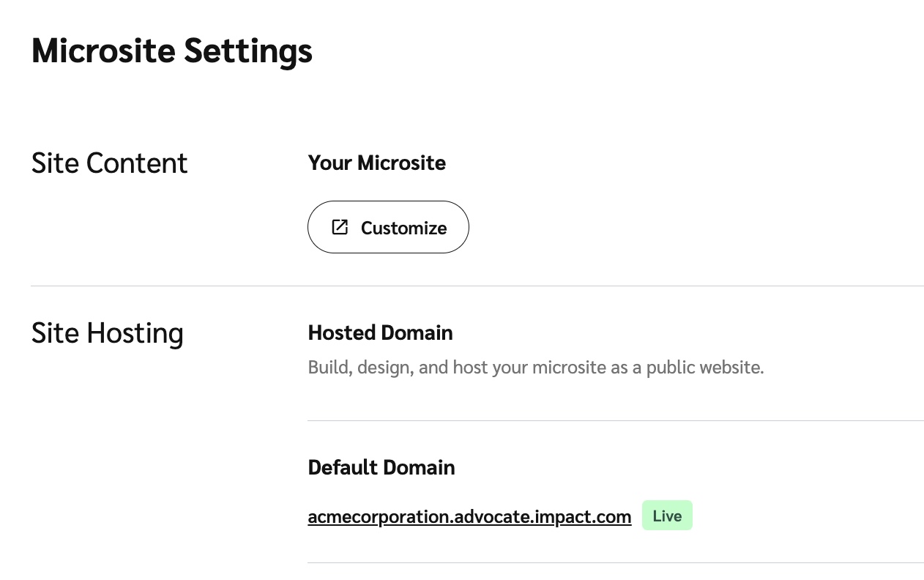
Task: Click the external-link icon inside Customize
Action: [x=340, y=227]
